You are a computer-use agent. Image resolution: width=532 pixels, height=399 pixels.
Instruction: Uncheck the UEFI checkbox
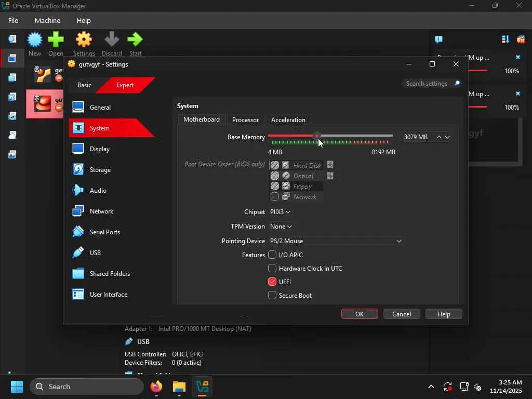click(x=272, y=282)
